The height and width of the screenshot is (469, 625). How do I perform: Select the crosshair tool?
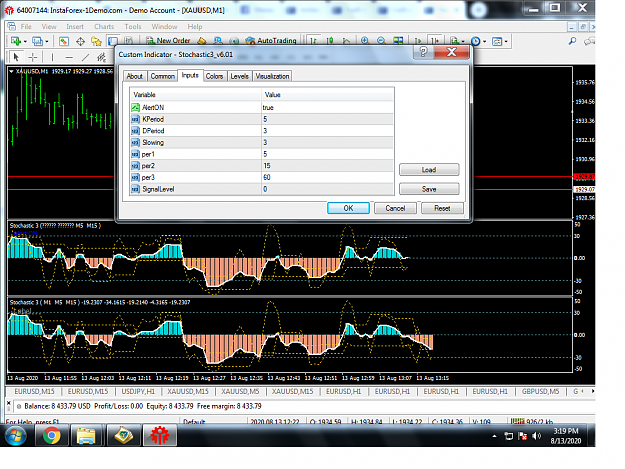(33, 57)
